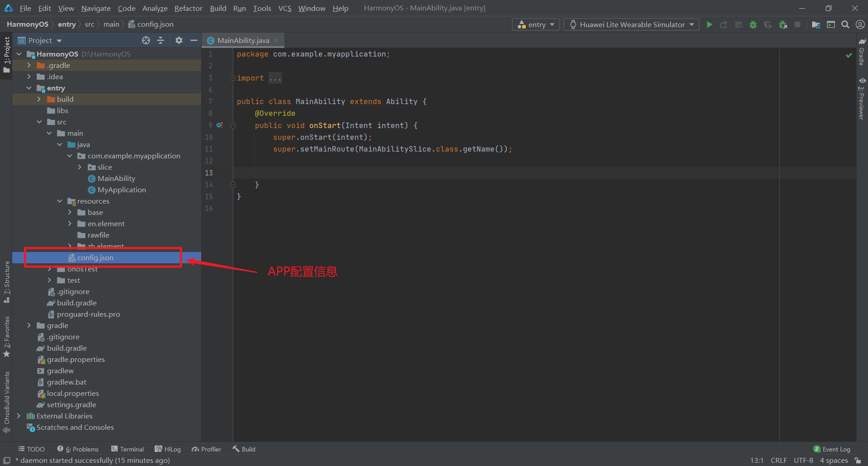Open OhosBuild Variants side panel
Screen dimensions: 868x466
click(7, 403)
